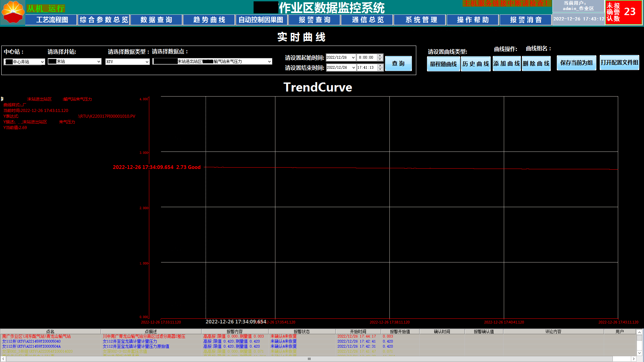Open 工艺流程图 menu tab
644x362 pixels.
52,20
